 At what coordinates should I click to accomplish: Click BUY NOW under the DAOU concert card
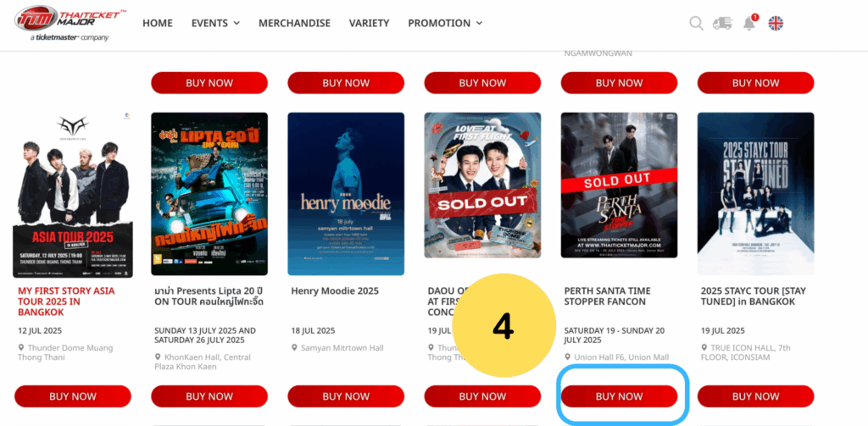point(482,396)
